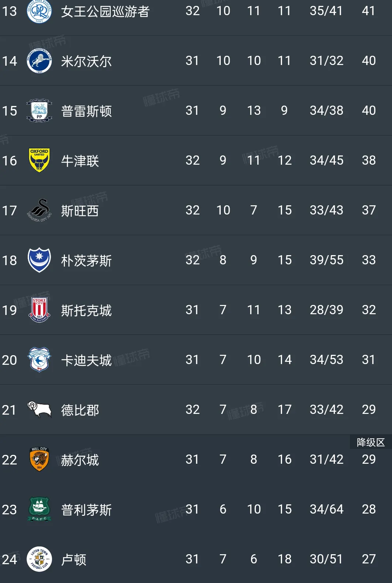
Task: Open the 卡迪夫城 team link
Action: pyautogui.click(x=86, y=360)
